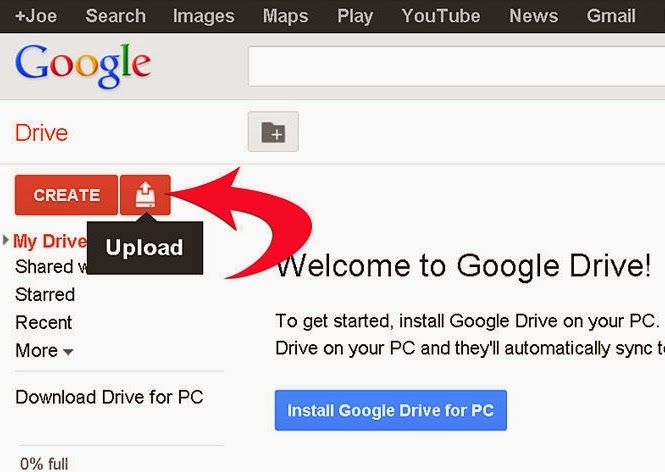Screen dimensions: 665x472
Task: Click the New Folder icon button
Action: 273,131
